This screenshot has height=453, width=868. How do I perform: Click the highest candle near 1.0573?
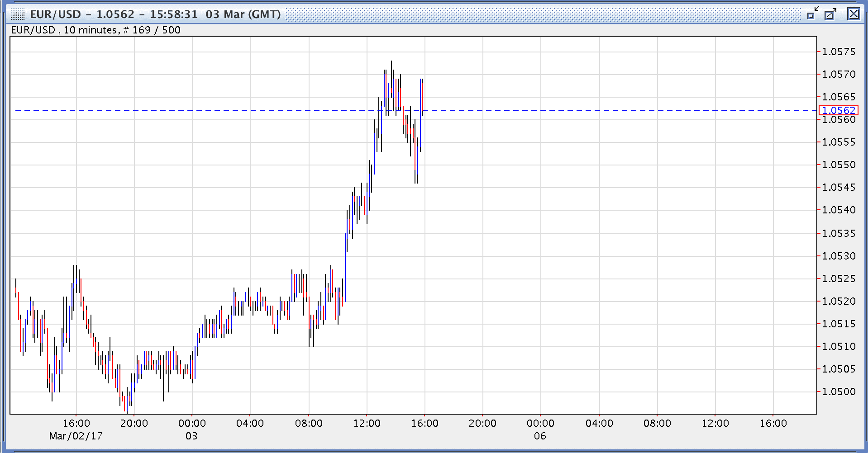coord(391,79)
